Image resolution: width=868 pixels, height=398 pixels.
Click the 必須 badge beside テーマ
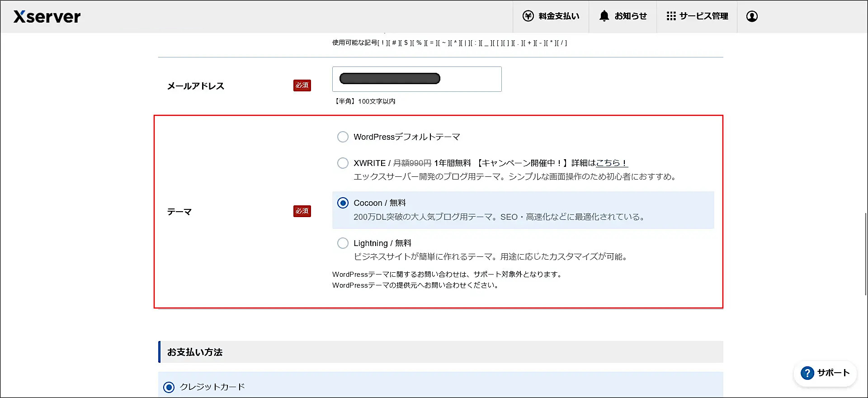(x=302, y=211)
